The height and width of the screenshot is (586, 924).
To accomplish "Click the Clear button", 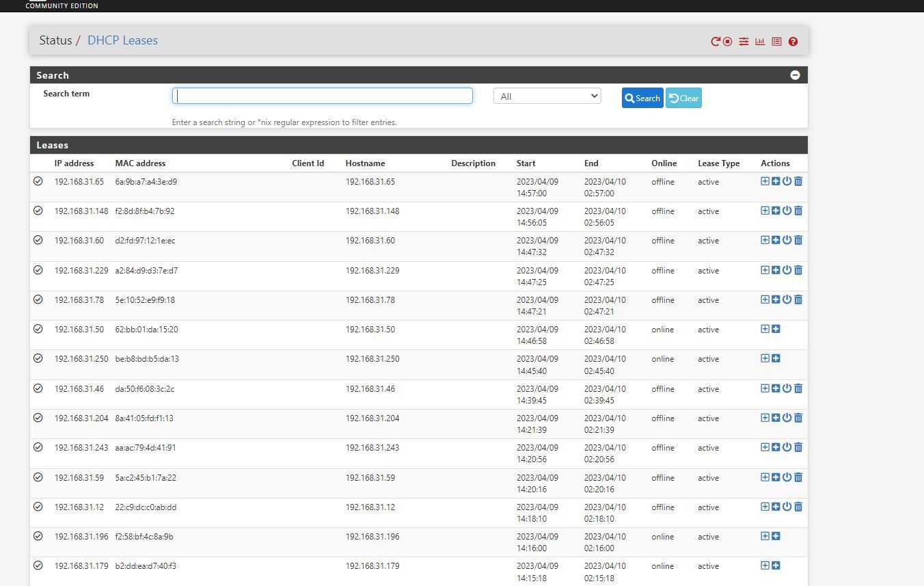I will (x=683, y=98).
